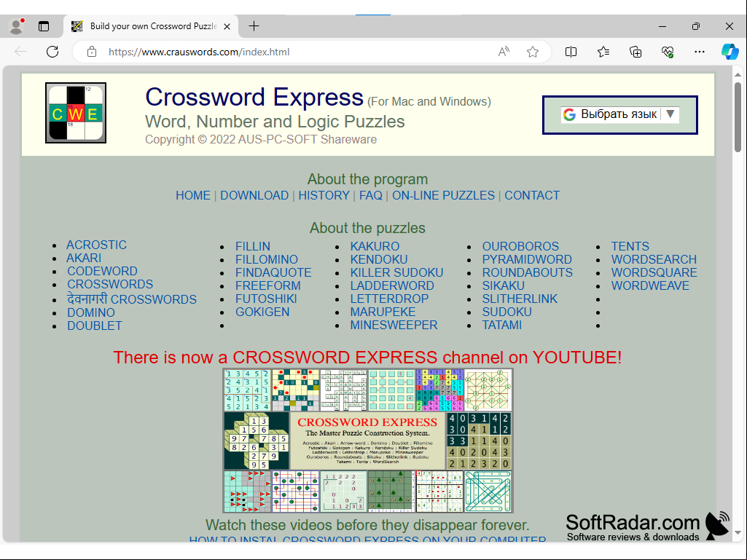Viewport: 747px width, 560px height.
Task: Click the scrollbar down arrow
Action: tap(738, 533)
